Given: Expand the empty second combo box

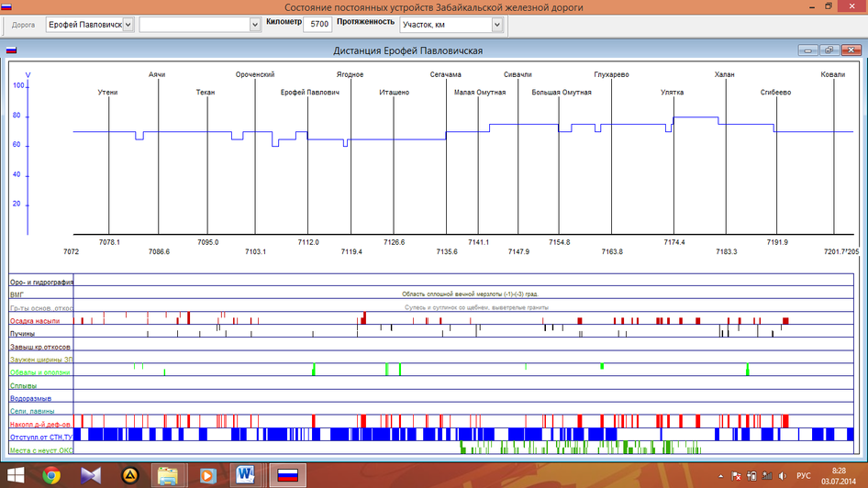Looking at the screenshot, I should [255, 25].
